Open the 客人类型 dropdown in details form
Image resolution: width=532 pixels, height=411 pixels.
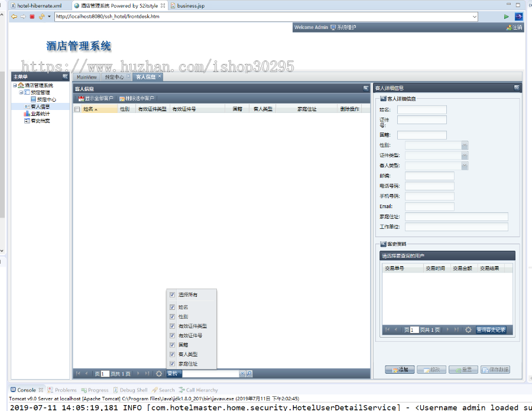tap(465, 166)
